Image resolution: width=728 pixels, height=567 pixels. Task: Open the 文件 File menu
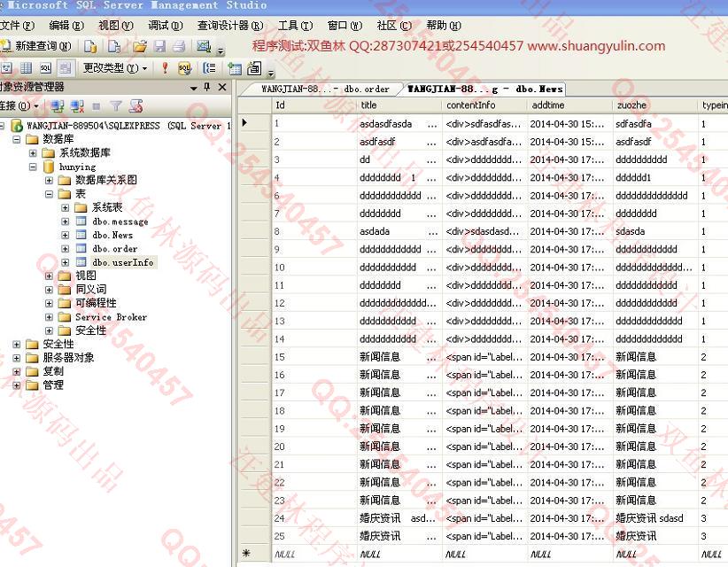click(x=17, y=26)
